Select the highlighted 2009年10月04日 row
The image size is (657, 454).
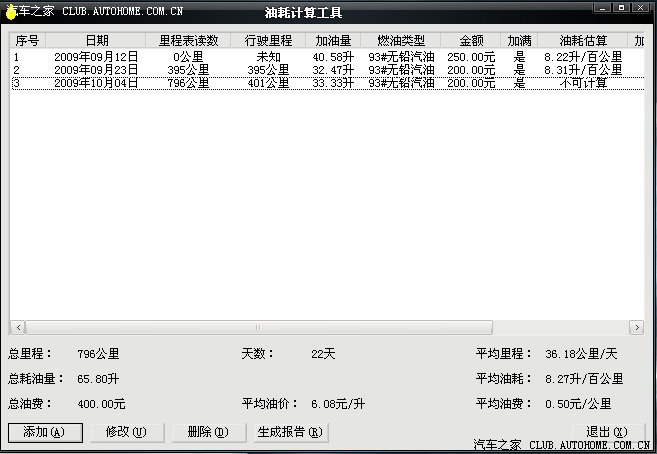(327, 83)
